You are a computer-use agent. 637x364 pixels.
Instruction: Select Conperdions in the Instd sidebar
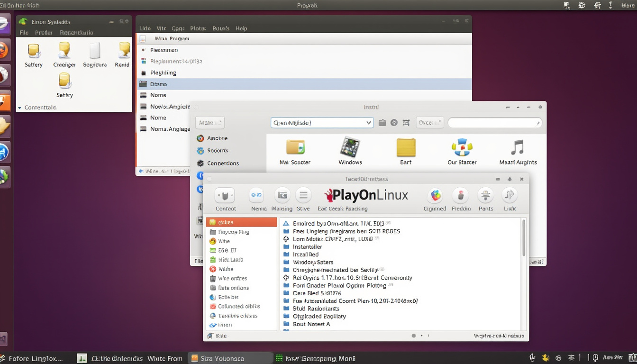[223, 163]
